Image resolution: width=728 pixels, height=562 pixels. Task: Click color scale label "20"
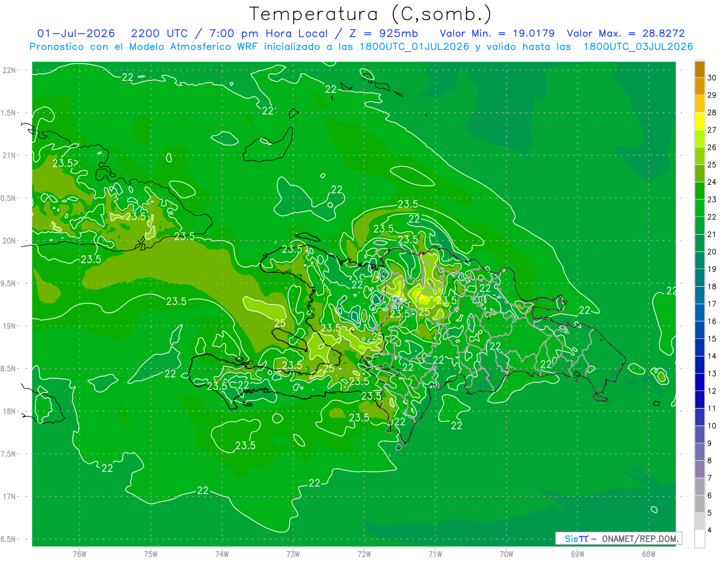(712, 252)
